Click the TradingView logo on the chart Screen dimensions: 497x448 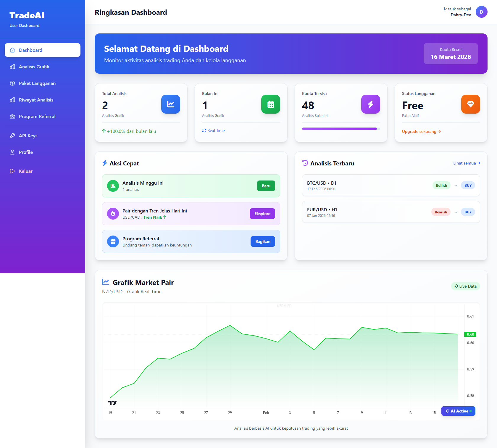112,403
